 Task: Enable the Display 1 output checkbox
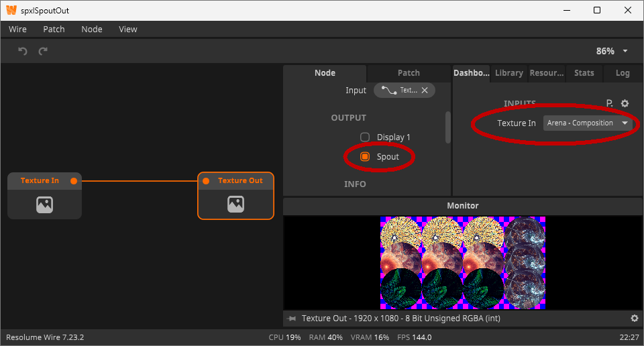(x=365, y=137)
